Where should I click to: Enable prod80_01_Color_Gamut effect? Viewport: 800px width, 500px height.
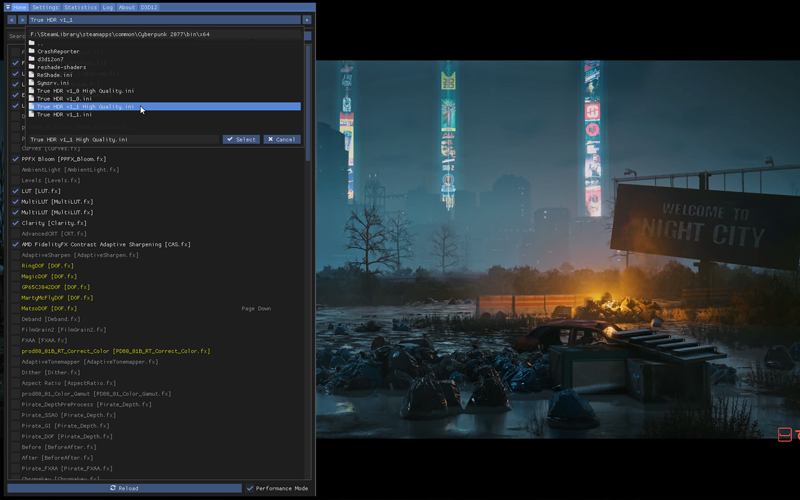15,394
